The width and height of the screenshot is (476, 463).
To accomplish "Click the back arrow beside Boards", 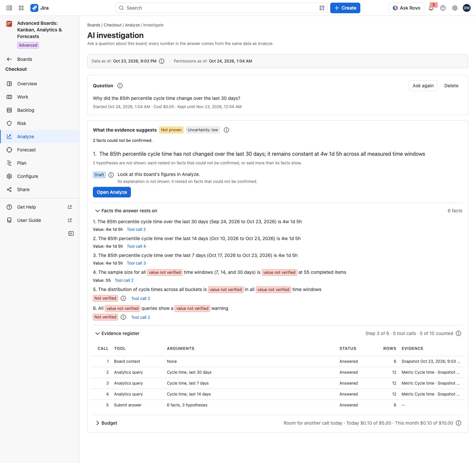I will click(x=9, y=59).
